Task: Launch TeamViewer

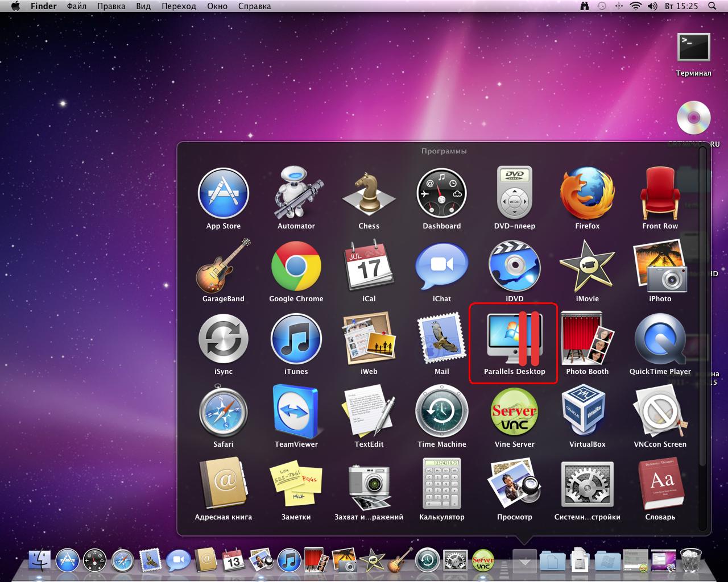Action: click(x=296, y=412)
